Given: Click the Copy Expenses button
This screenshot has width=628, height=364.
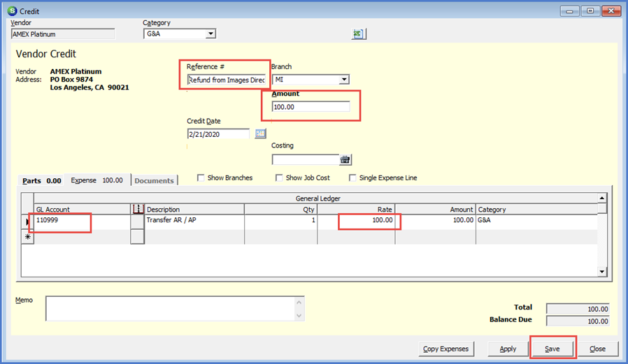Looking at the screenshot, I should (x=445, y=349).
